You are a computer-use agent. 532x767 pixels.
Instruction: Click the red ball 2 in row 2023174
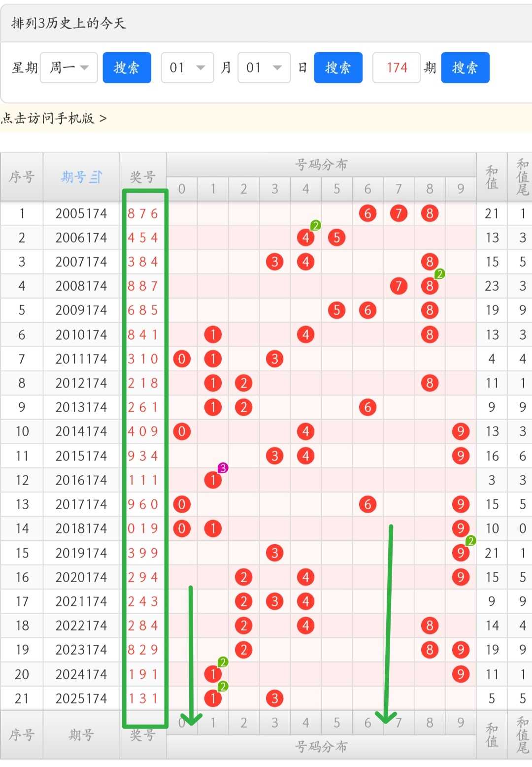pos(243,650)
